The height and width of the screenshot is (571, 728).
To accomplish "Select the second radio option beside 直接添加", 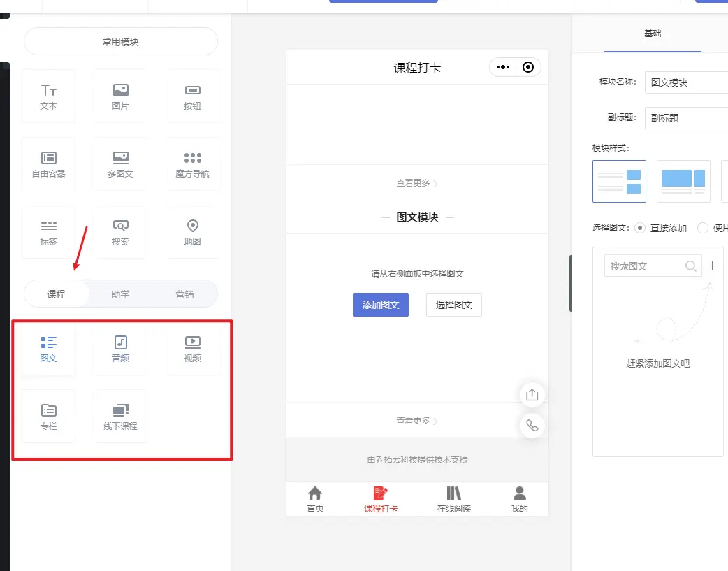I will click(703, 228).
